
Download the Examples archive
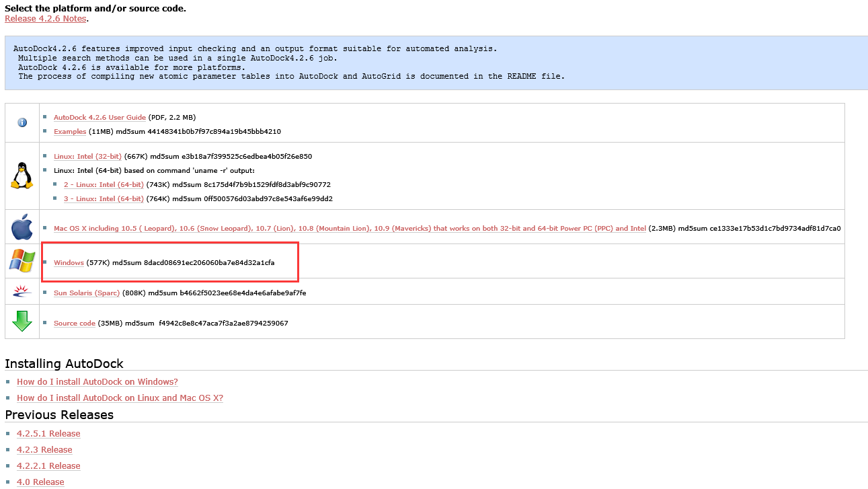[70, 132]
